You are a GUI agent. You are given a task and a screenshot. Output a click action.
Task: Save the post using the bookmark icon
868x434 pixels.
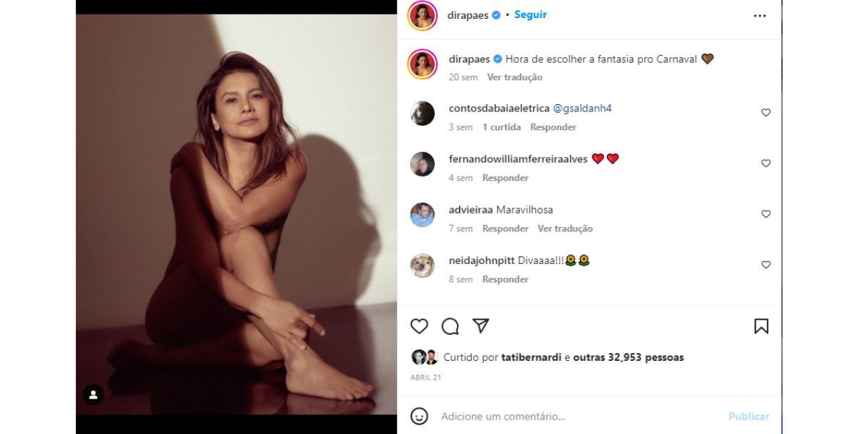click(x=763, y=327)
